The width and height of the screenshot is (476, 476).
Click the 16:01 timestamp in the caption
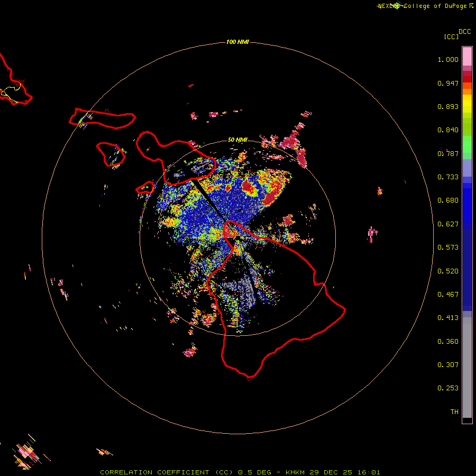[x=369, y=472]
